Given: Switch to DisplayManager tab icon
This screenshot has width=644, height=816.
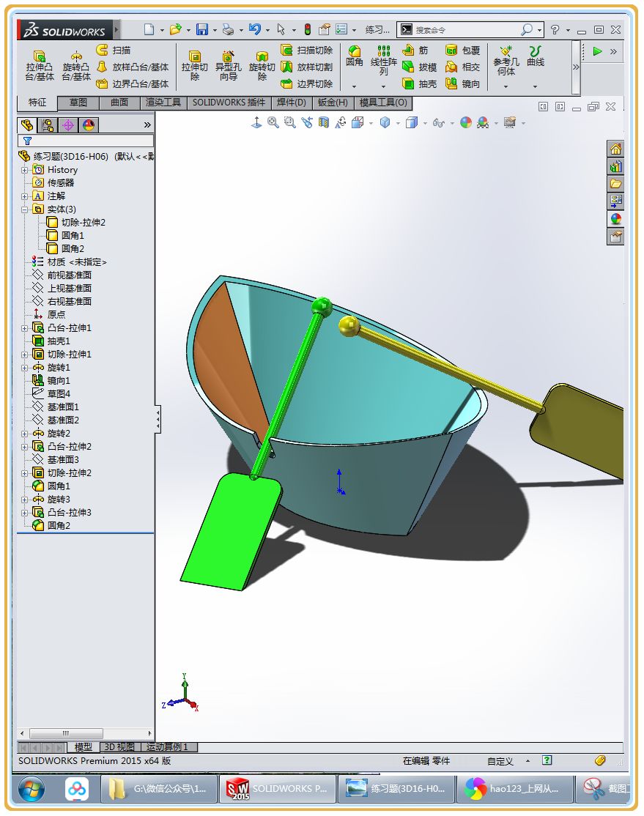Looking at the screenshot, I should (89, 125).
